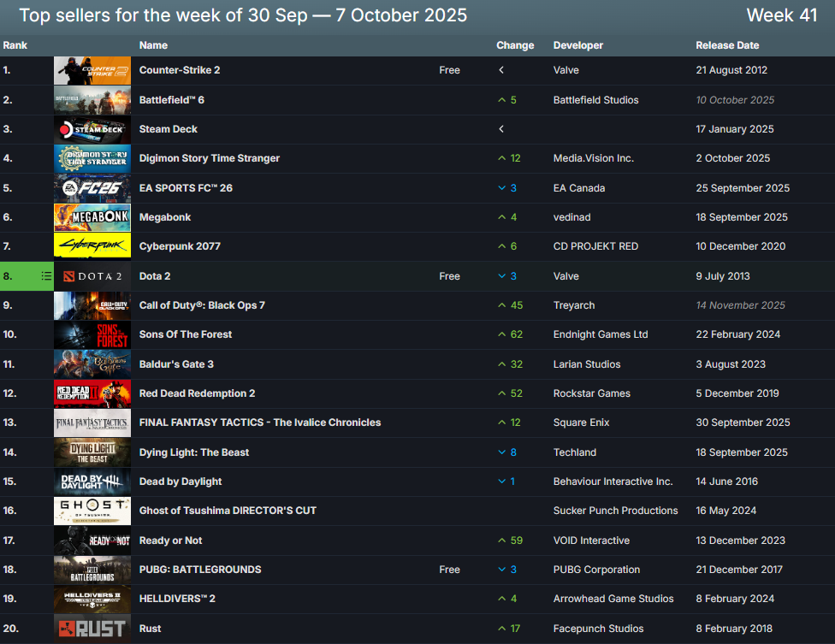Open the Baldur's Gate 3 title link
Image resolution: width=835 pixels, height=644 pixels.
(x=176, y=364)
